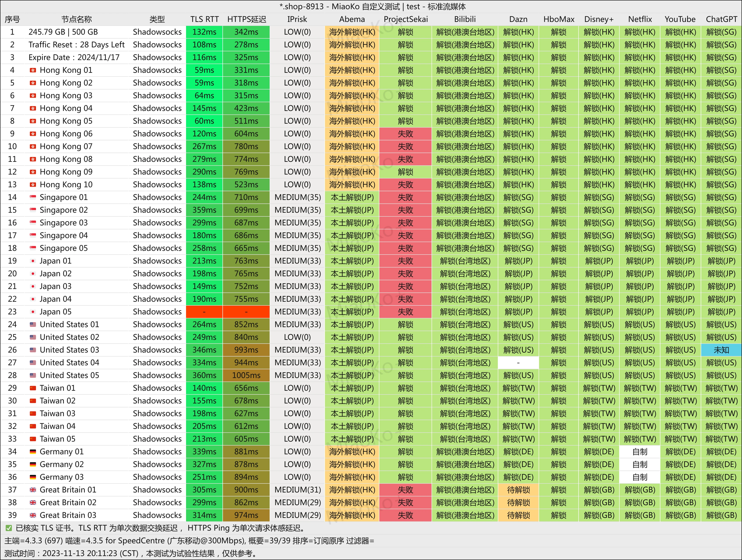Click the HTTPS延迟 column header

(x=247, y=20)
